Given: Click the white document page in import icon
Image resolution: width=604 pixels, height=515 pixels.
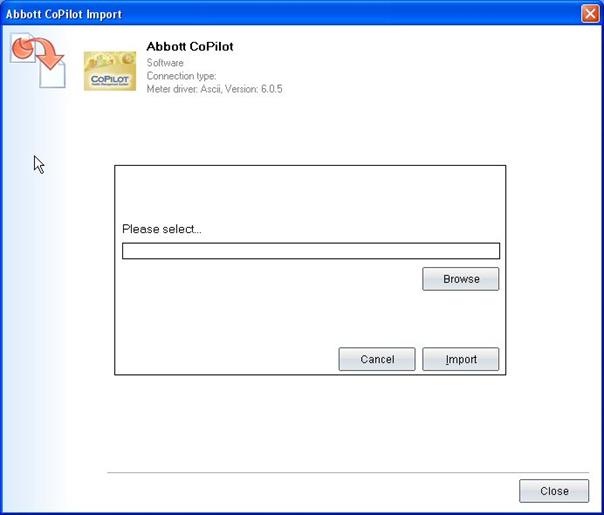Looking at the screenshot, I should pos(52,73).
